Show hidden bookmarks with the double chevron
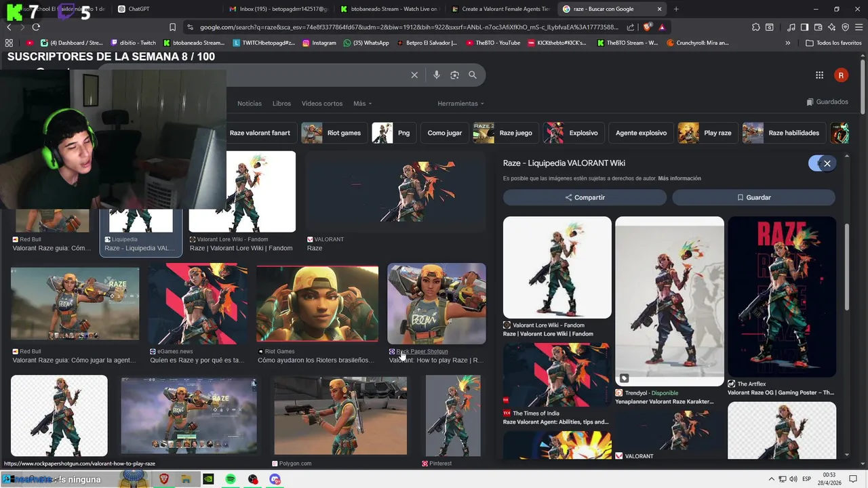The height and width of the screenshot is (488, 868). coord(787,43)
